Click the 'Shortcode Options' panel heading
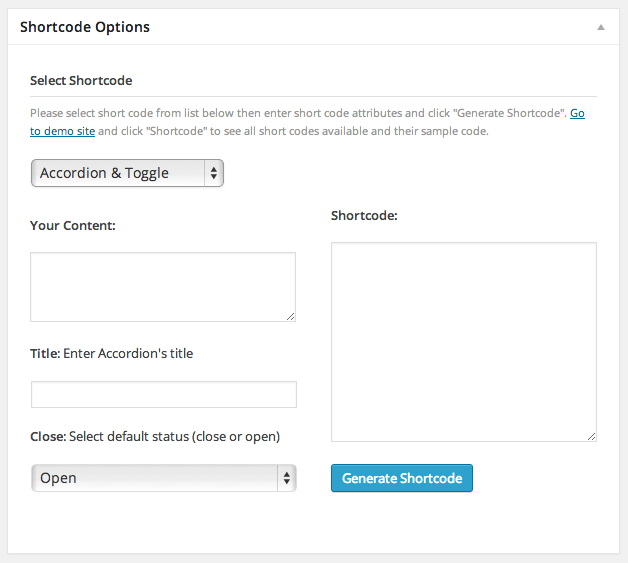This screenshot has height=563, width=628. tap(85, 27)
